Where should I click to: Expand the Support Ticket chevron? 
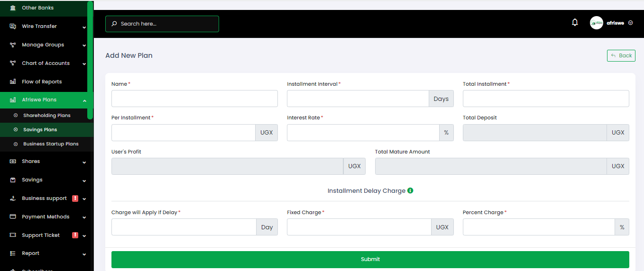click(84, 236)
